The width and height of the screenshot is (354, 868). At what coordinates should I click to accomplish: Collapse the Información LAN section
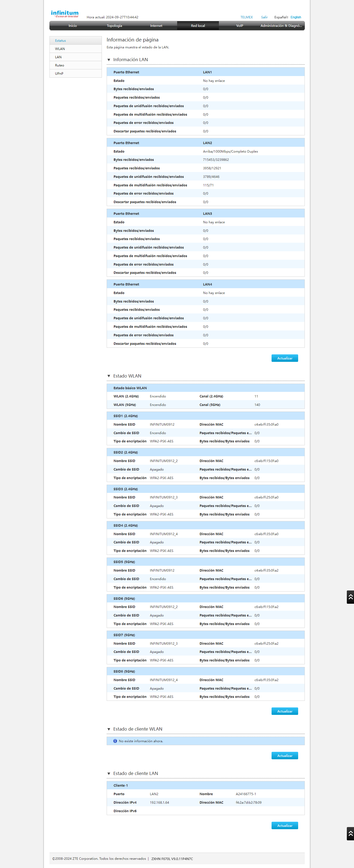[x=109, y=60]
